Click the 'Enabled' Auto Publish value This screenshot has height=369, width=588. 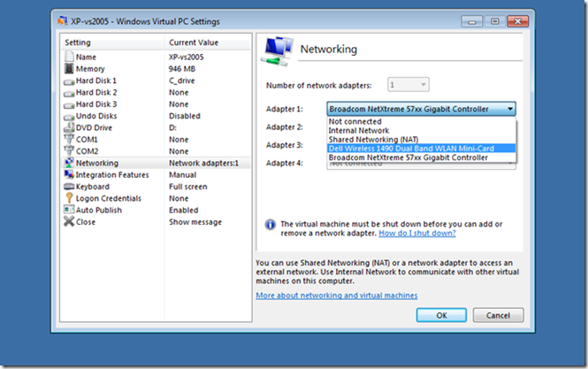tap(183, 211)
